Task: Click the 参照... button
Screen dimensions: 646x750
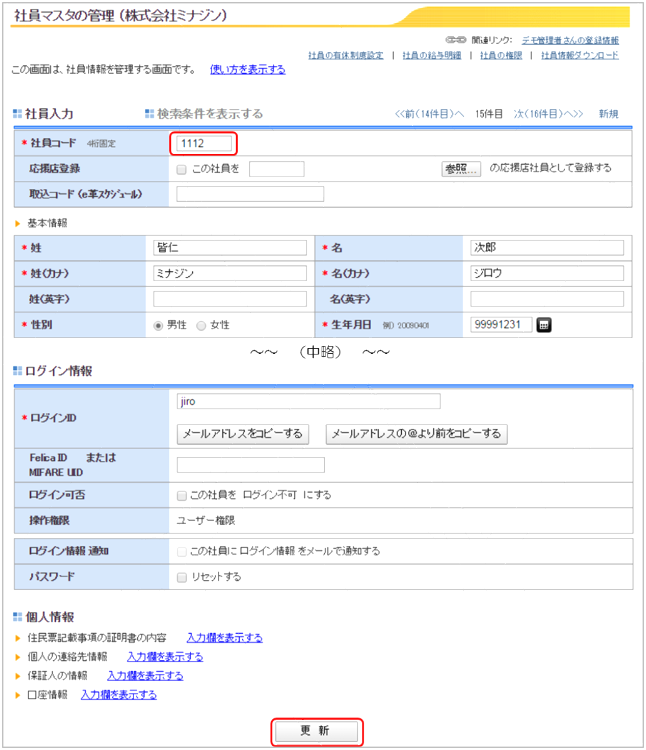Action: (x=461, y=169)
